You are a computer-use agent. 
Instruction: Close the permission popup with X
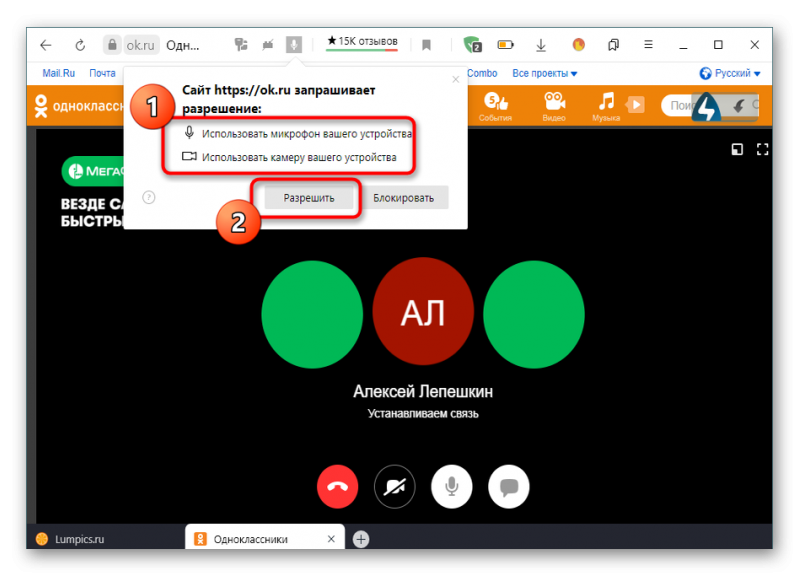(x=456, y=80)
